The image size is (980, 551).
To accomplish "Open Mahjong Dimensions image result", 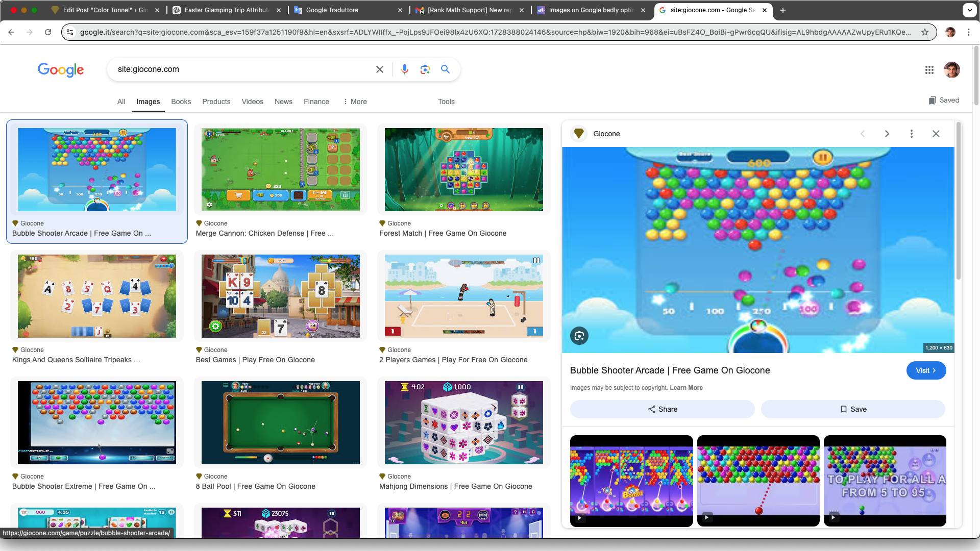I will [463, 422].
